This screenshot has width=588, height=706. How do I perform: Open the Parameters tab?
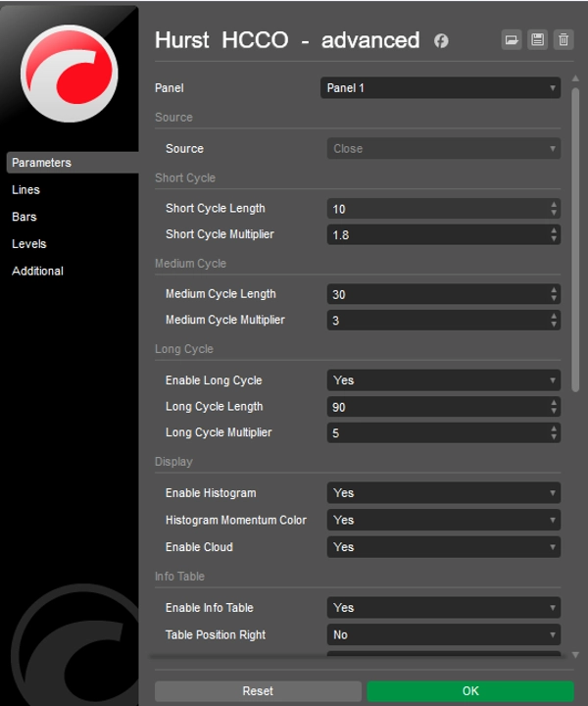(73, 163)
